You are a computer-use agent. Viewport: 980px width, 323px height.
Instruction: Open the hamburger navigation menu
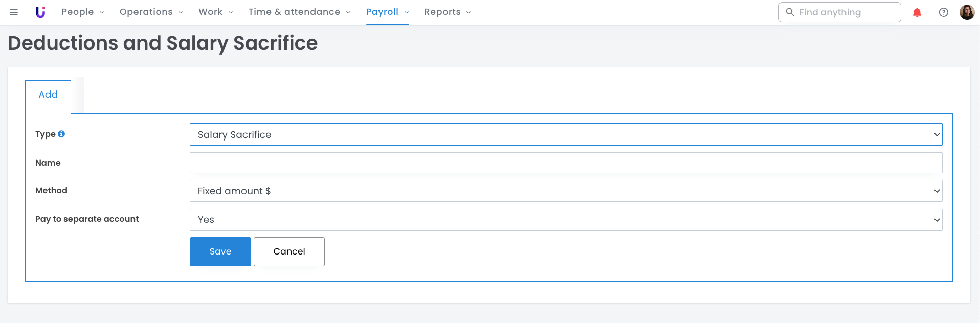[x=14, y=12]
